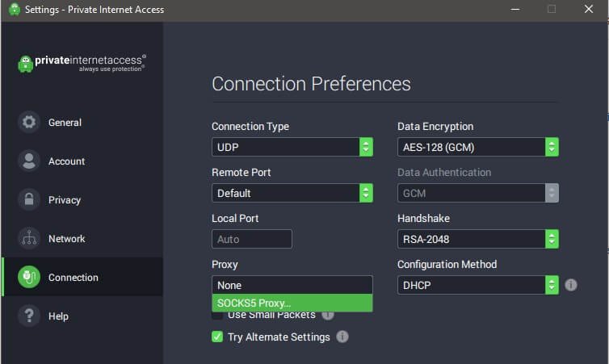Click the Try Alternate Settings label
Viewport: 609px width, 364px height.
click(x=279, y=337)
